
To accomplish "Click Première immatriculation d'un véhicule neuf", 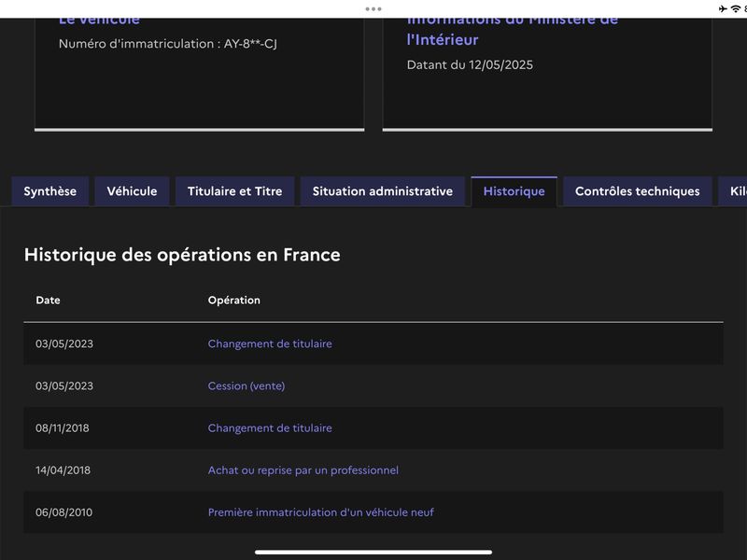I will click(320, 512).
